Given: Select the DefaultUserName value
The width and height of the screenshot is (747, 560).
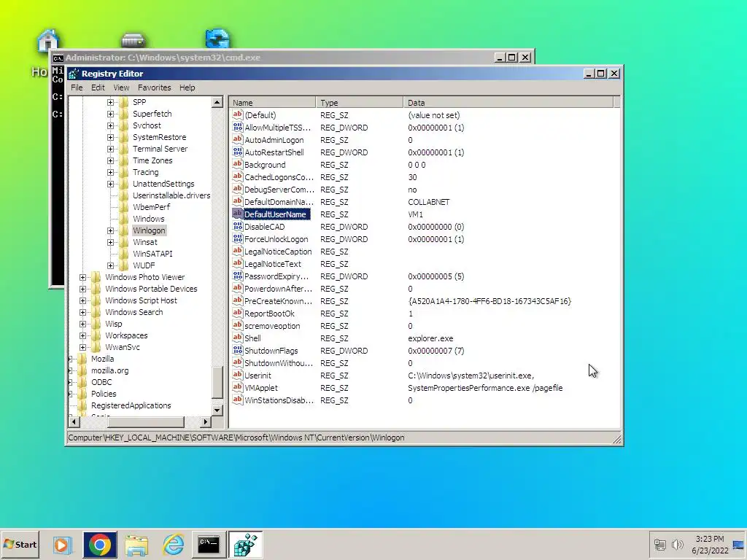Looking at the screenshot, I should [x=275, y=214].
